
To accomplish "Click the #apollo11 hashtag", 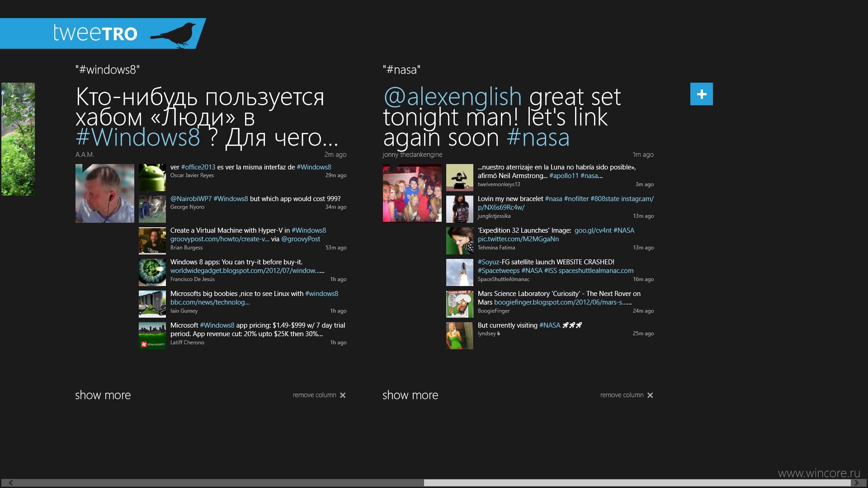I will click(564, 176).
